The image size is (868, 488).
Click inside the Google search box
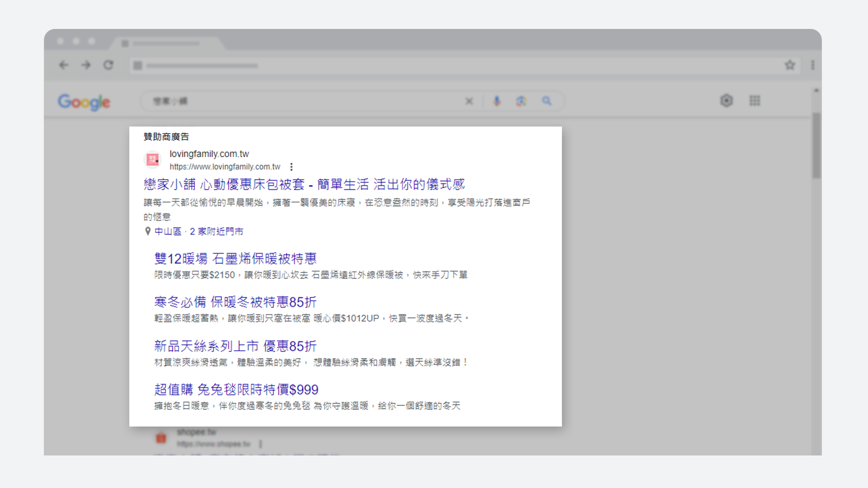click(x=294, y=101)
